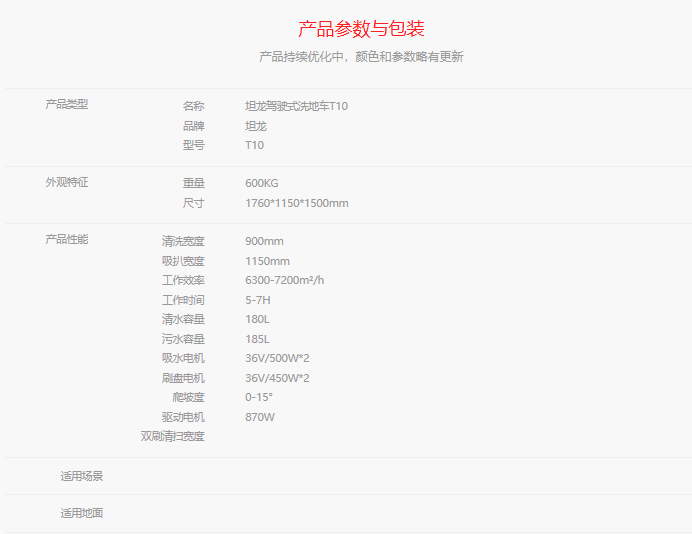Viewport: 692px width, 534px height.
Task: Click the 吸扒宽度 field label
Action: [183, 261]
